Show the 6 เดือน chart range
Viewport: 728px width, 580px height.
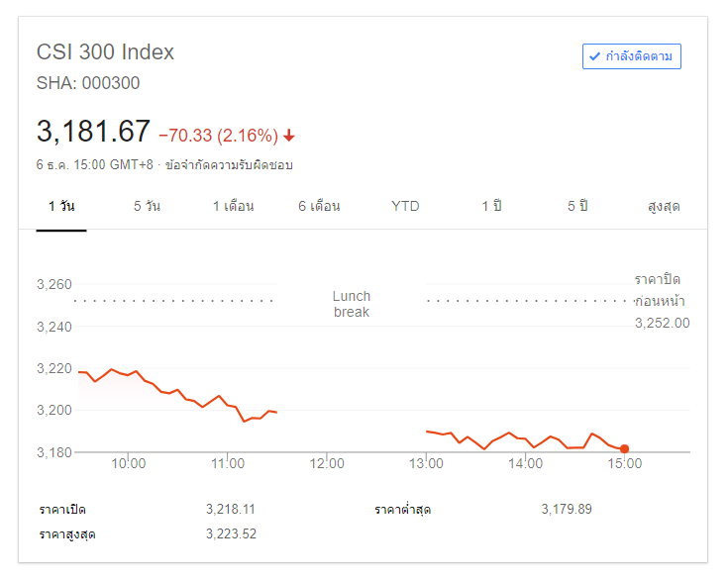319,207
